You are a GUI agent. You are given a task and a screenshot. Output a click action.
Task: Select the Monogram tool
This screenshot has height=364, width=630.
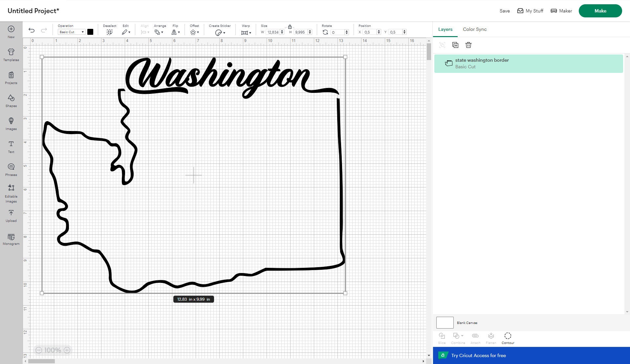pos(11,239)
